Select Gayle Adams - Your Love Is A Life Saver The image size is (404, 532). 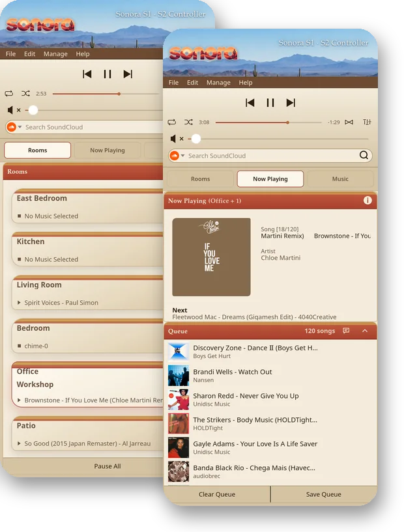click(270, 447)
